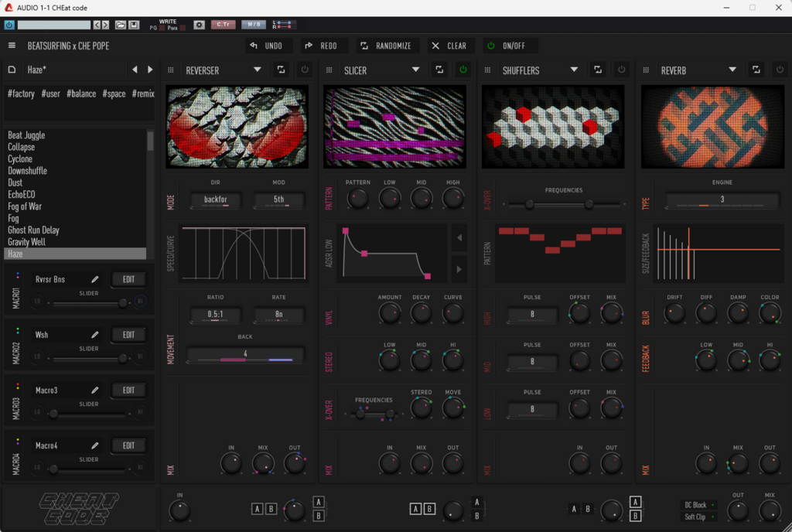
Task: Click the host toolbar next preset arrow
Action: (x=105, y=25)
